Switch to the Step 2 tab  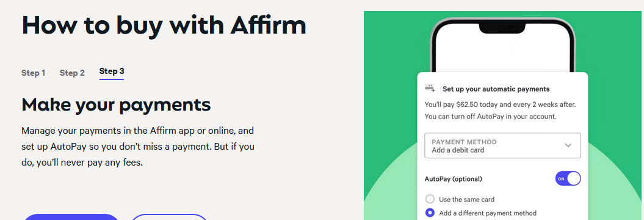click(72, 73)
